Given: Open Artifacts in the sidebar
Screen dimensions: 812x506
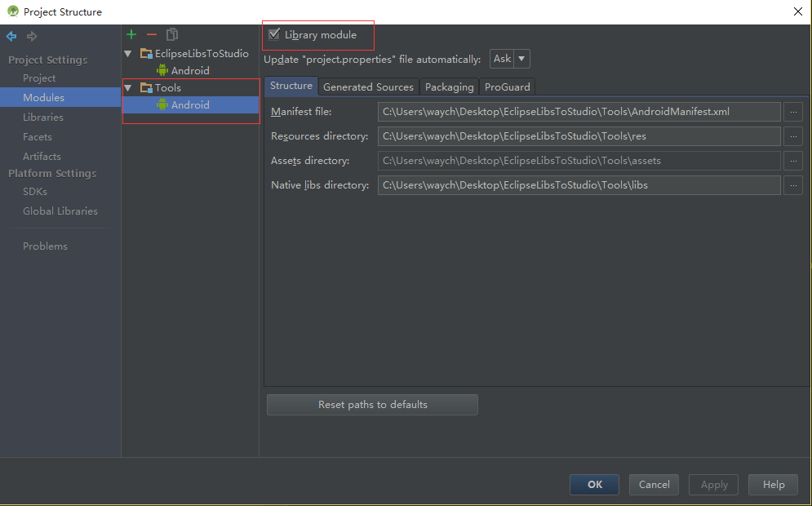Looking at the screenshot, I should pos(42,157).
